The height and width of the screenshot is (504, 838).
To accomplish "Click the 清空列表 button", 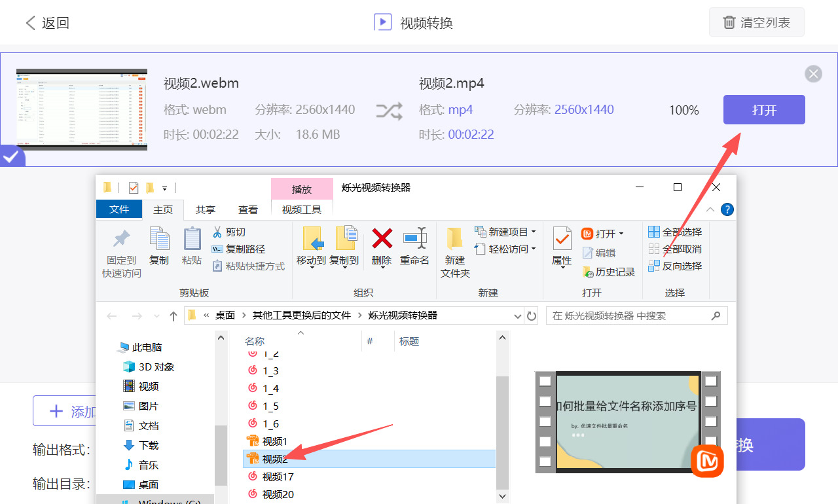I will (x=756, y=23).
